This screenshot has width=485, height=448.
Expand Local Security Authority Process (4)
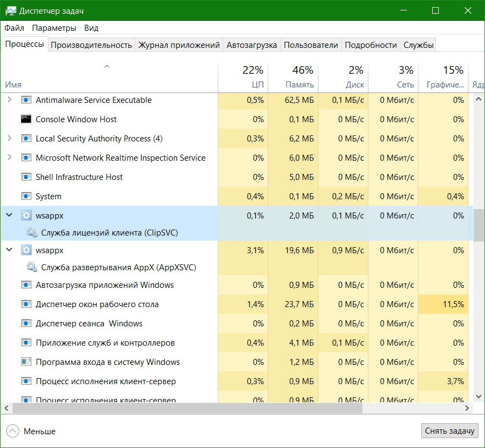click(9, 138)
